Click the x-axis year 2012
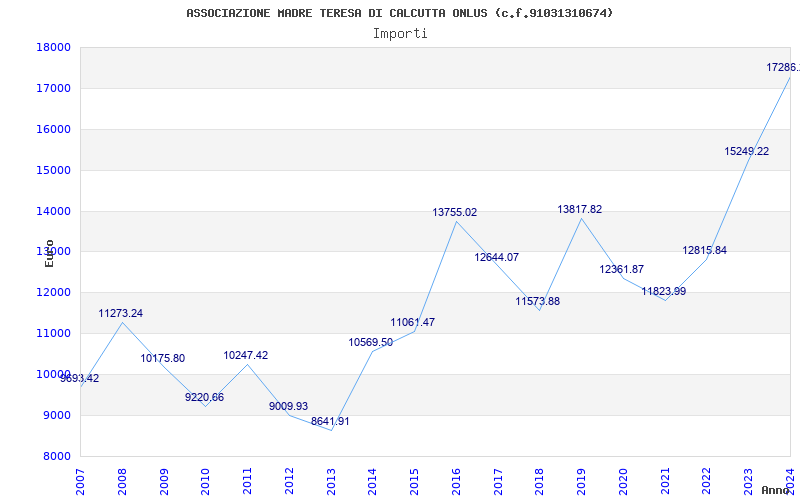 point(289,482)
